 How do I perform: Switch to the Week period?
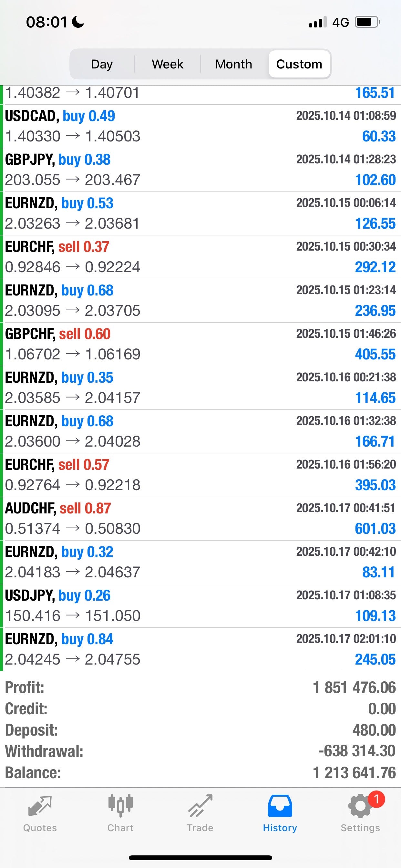click(x=168, y=64)
